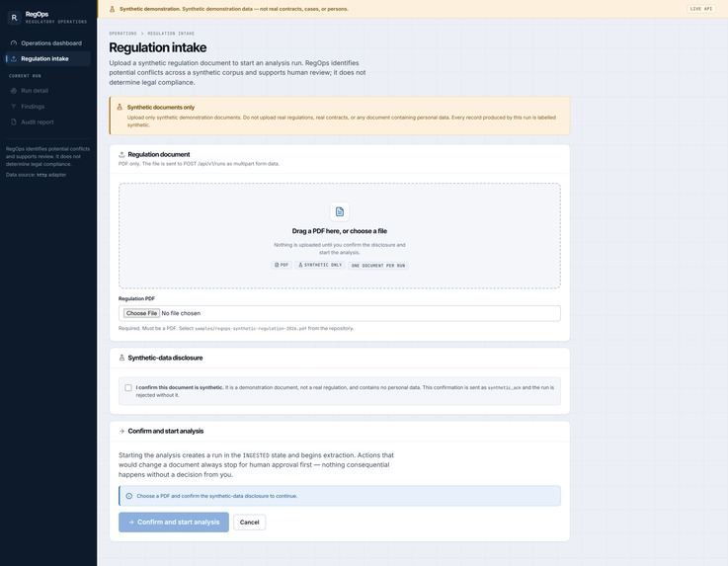Click the Choose File button
Image resolution: width=728 pixels, height=566 pixels.
point(141,313)
